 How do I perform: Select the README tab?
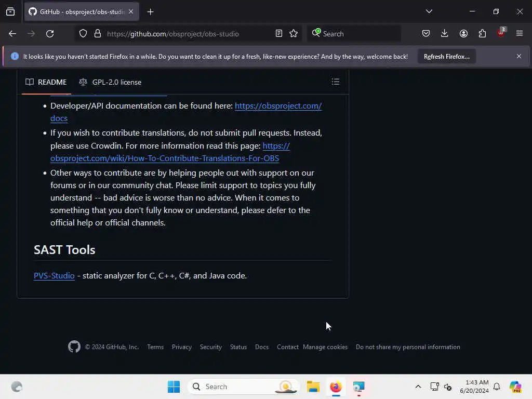[x=46, y=82]
